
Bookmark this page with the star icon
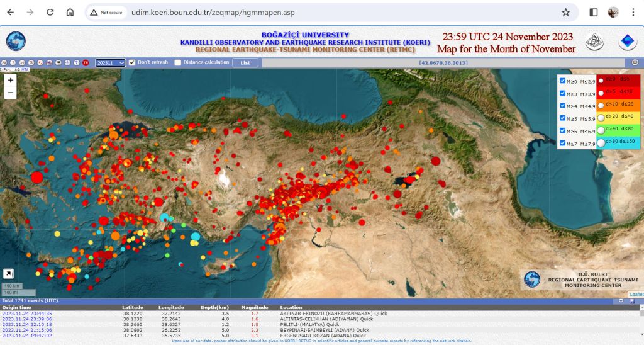coord(565,12)
